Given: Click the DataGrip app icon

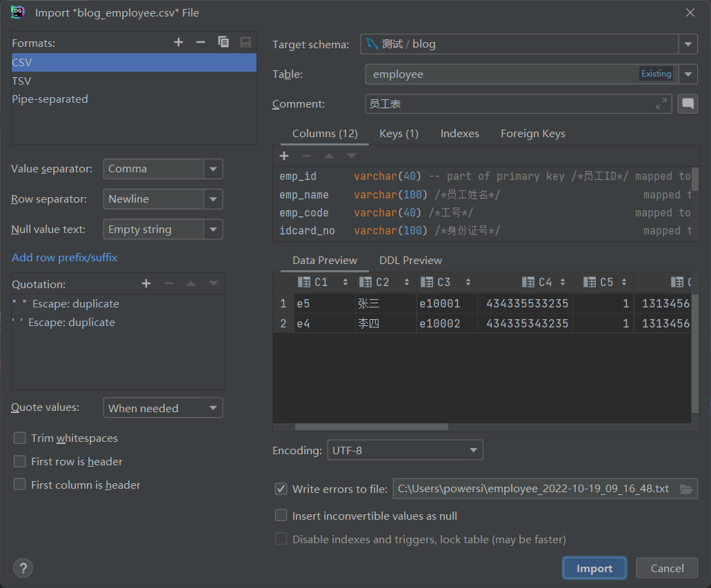Looking at the screenshot, I should 17,12.
